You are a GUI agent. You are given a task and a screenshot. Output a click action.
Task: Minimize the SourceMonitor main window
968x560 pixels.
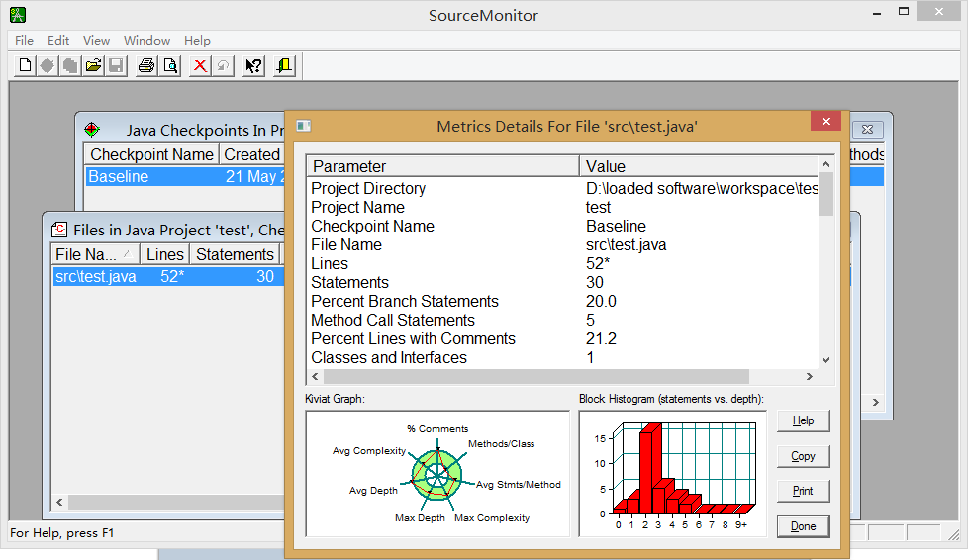pos(877,12)
